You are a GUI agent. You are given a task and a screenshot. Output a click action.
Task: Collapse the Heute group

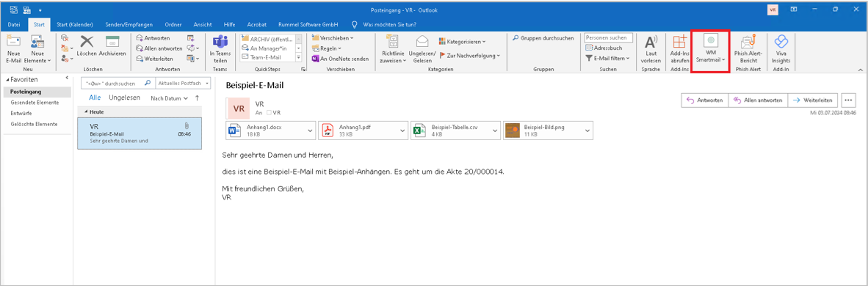point(86,111)
